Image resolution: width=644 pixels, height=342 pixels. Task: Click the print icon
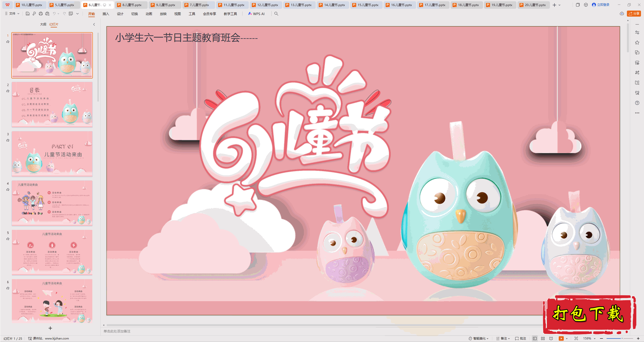(41, 14)
